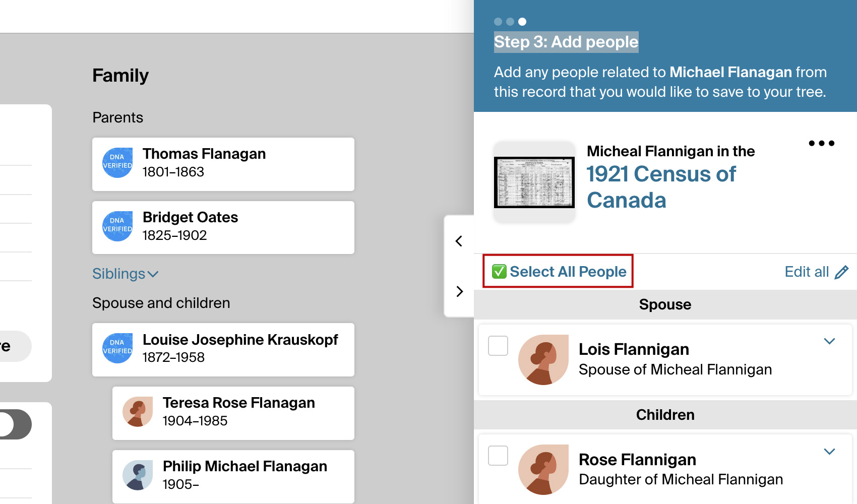Viewport: 857px width, 504px height.
Task: Open the 1921 Census of Canada record link
Action: pyautogui.click(x=661, y=187)
